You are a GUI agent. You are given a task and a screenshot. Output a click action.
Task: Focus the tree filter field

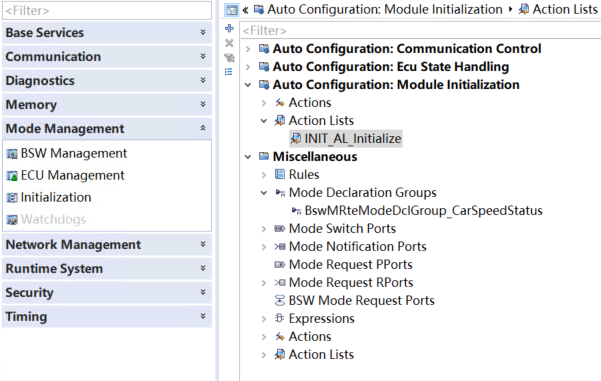[420, 30]
